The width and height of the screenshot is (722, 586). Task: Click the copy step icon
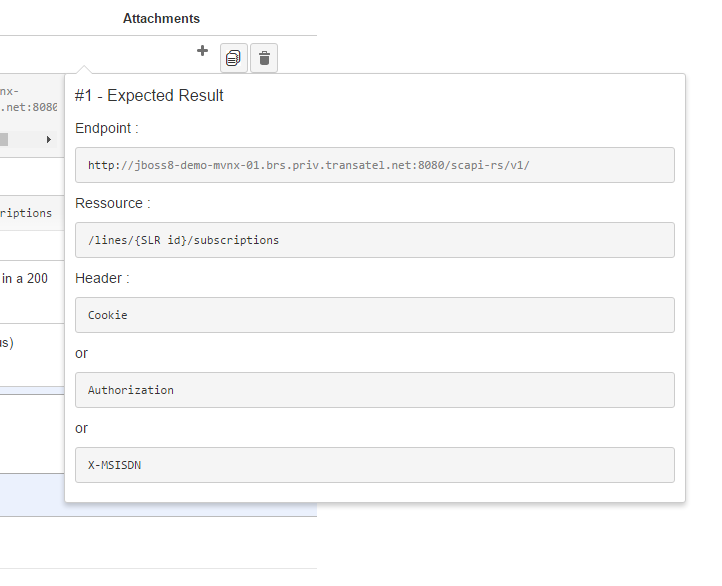(233, 58)
